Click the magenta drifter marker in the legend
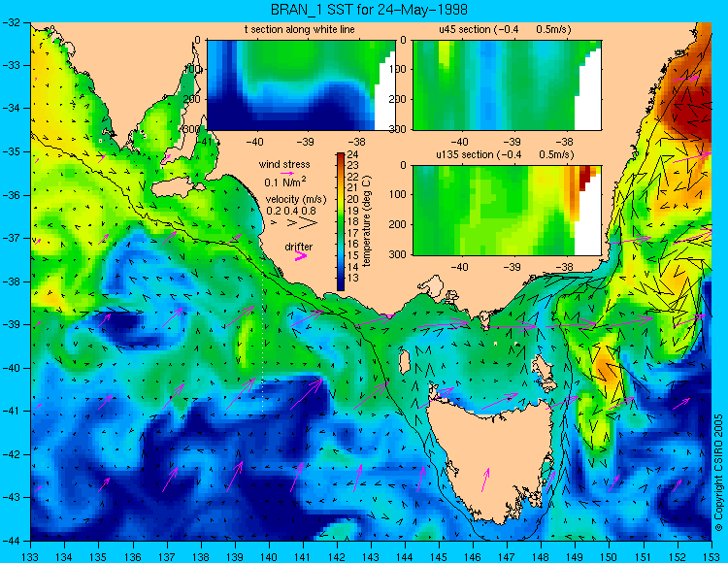 (300, 256)
